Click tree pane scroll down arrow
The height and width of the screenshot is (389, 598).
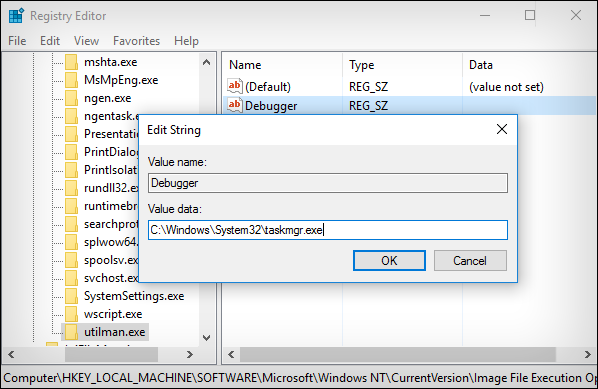206,338
